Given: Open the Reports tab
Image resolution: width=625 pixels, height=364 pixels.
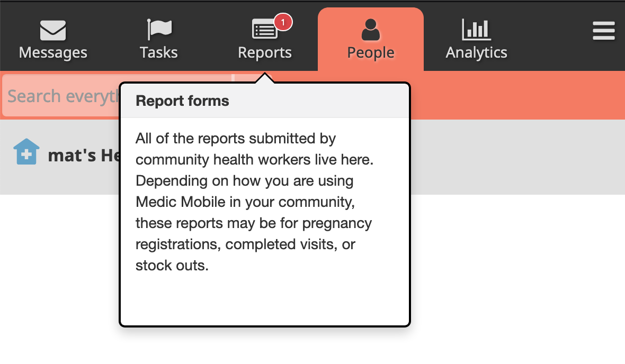Looking at the screenshot, I should [x=265, y=40].
